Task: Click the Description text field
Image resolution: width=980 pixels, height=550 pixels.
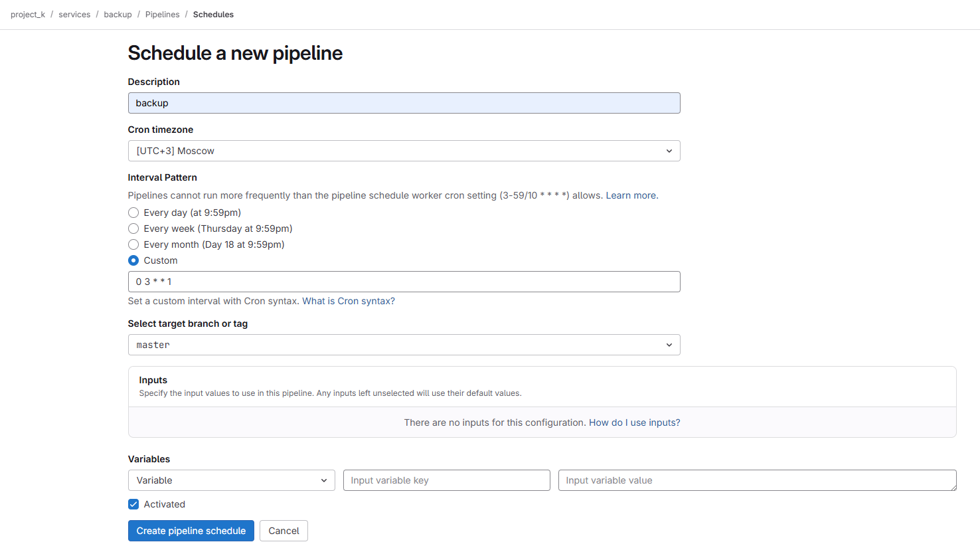Action: point(404,103)
